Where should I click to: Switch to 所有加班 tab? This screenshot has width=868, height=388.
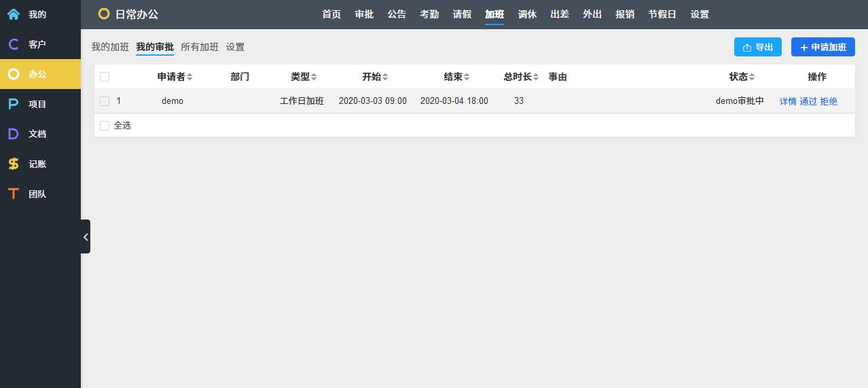[200, 47]
